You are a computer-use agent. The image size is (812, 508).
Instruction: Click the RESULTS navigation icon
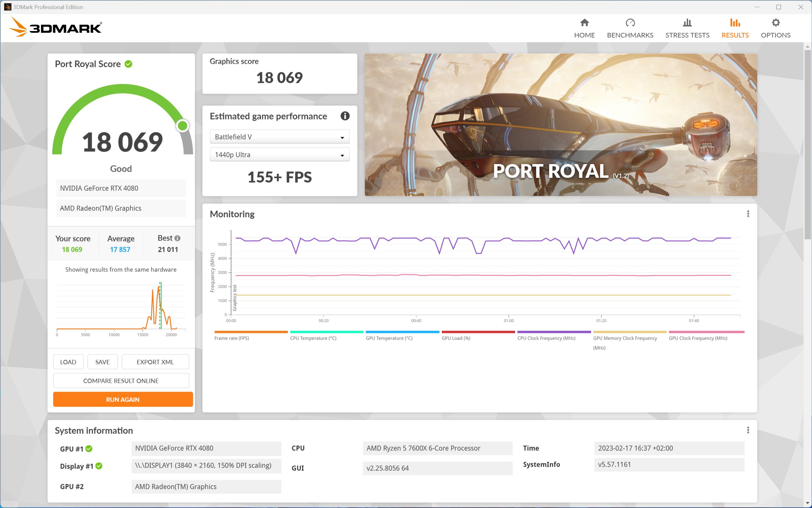[734, 22]
